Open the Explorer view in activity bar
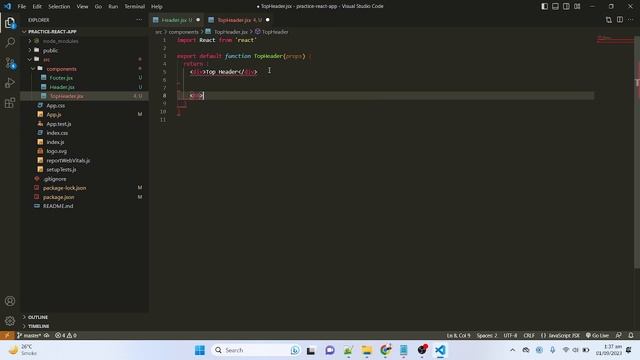This screenshot has width=640, height=360. coord(10,22)
